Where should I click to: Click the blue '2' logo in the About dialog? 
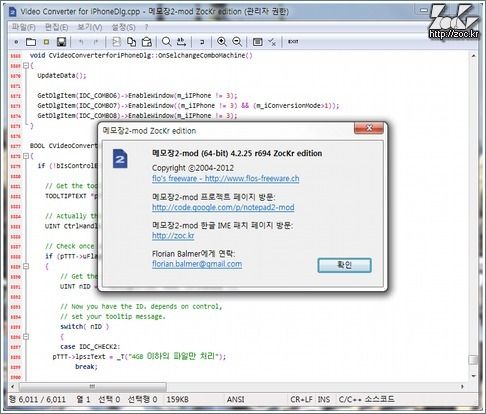pos(120,159)
